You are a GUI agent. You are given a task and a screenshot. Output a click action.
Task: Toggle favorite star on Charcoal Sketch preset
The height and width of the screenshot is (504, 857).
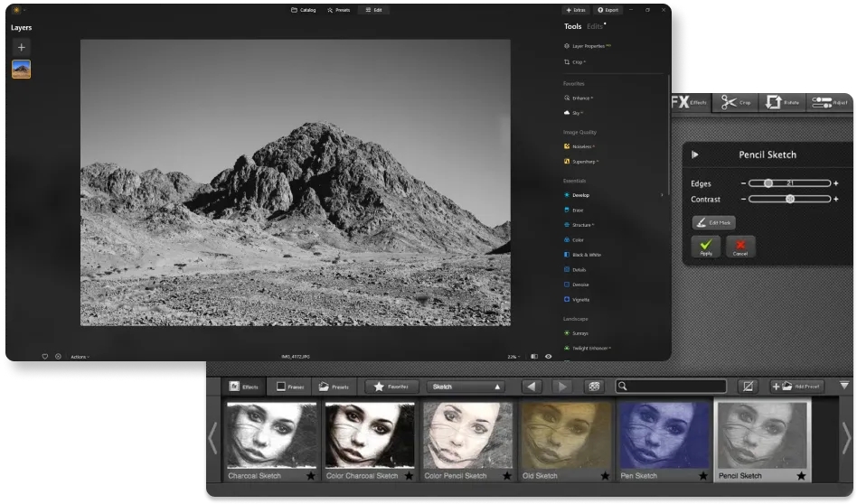[x=310, y=475]
